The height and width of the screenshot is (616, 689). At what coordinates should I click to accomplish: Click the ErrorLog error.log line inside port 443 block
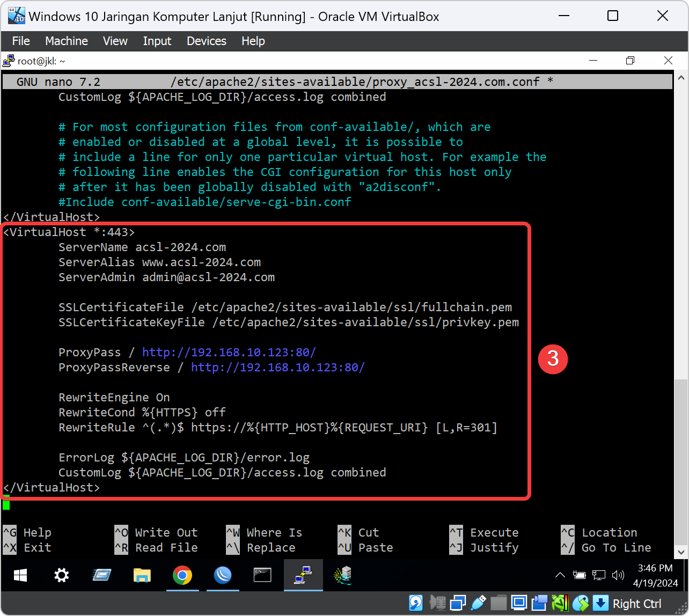coord(184,458)
